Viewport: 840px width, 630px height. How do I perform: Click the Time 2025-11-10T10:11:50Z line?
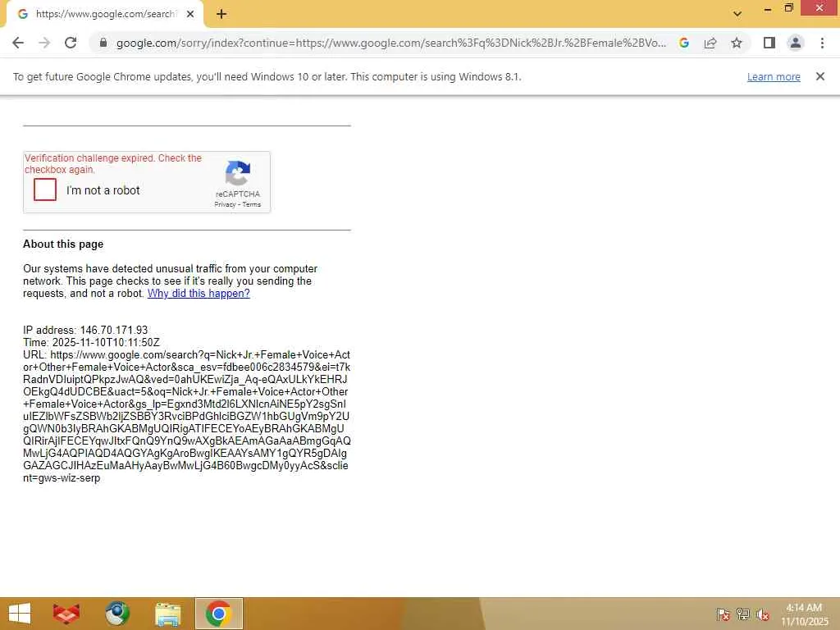91,342
